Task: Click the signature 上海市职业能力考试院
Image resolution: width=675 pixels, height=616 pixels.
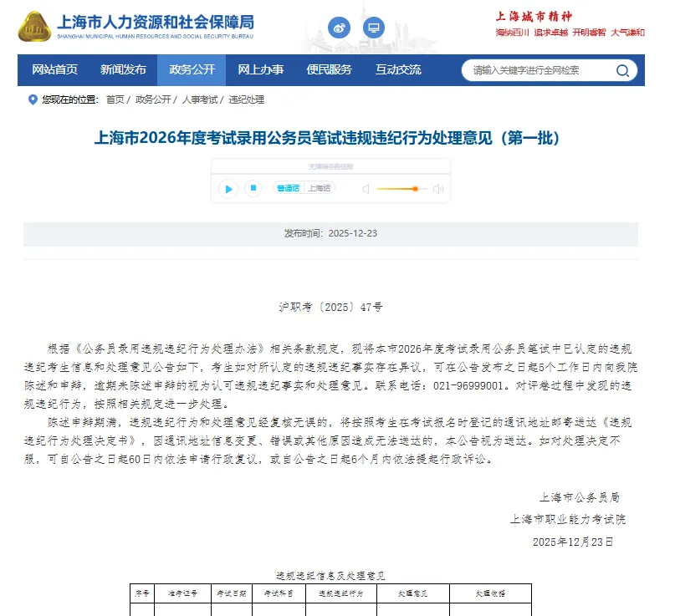Action: pos(568,520)
